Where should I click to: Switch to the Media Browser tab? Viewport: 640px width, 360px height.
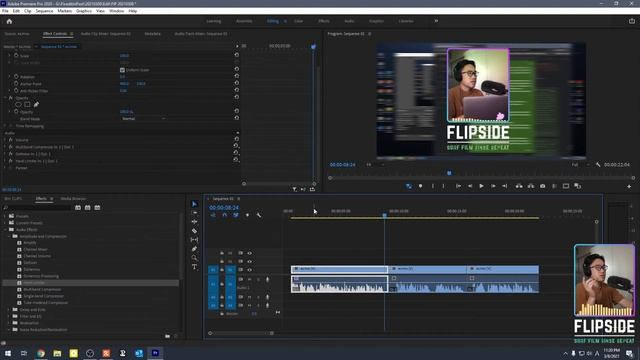pos(73,199)
